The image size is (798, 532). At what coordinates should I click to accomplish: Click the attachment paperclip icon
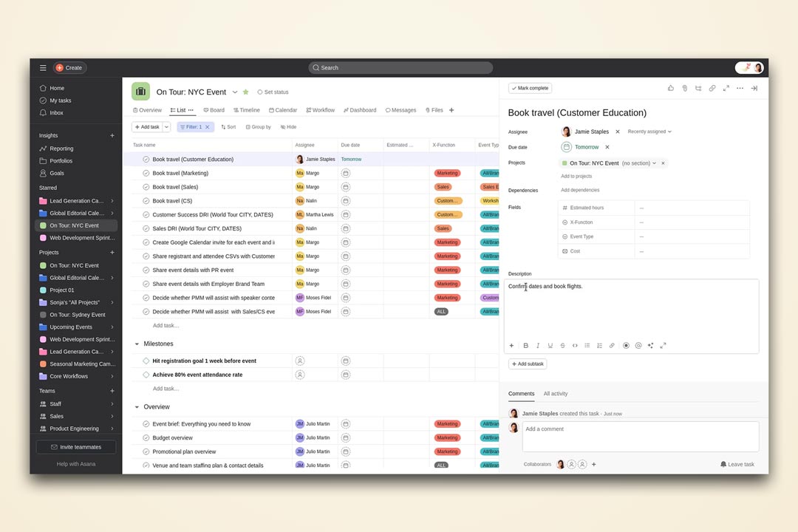[685, 88]
